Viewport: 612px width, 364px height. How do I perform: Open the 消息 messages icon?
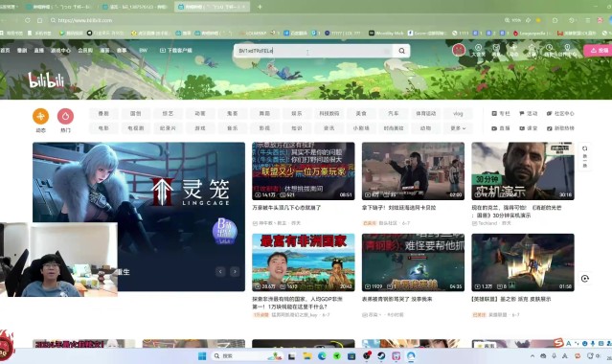pos(496,51)
